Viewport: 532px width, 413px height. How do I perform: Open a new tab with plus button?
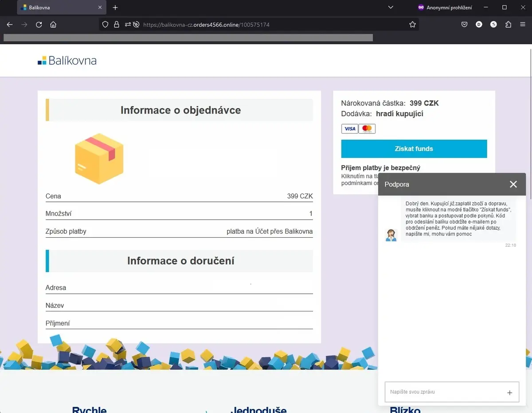coord(115,8)
